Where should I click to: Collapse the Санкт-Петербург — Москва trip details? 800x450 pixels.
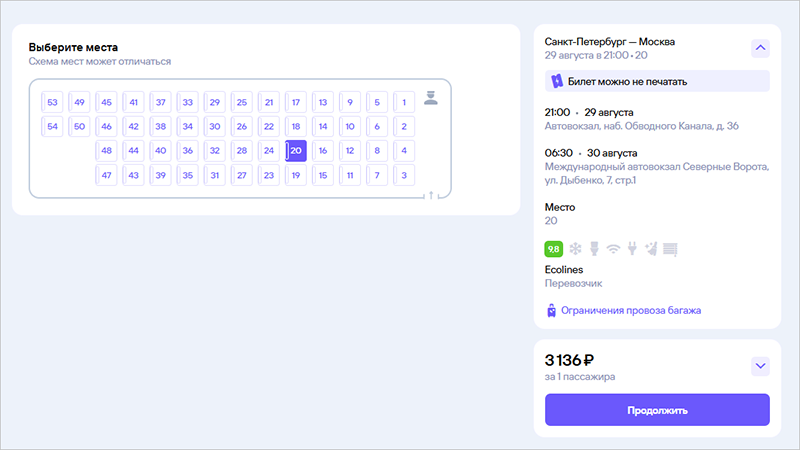tap(760, 47)
